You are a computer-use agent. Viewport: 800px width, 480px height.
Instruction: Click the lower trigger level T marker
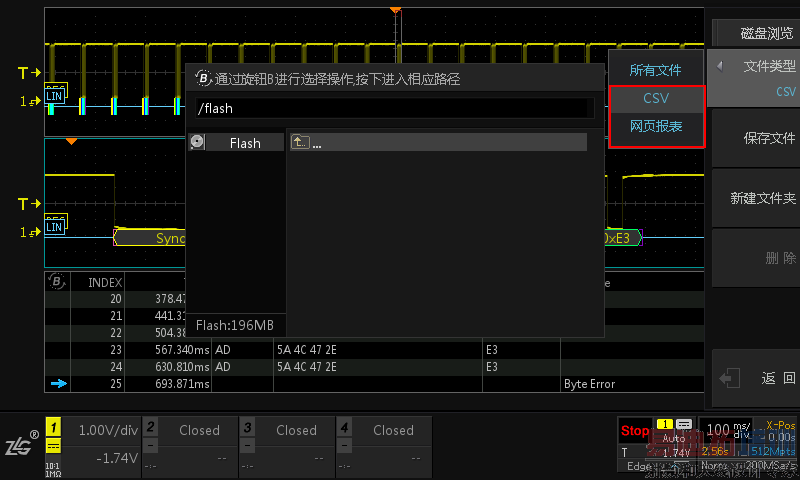pyautogui.click(x=29, y=205)
